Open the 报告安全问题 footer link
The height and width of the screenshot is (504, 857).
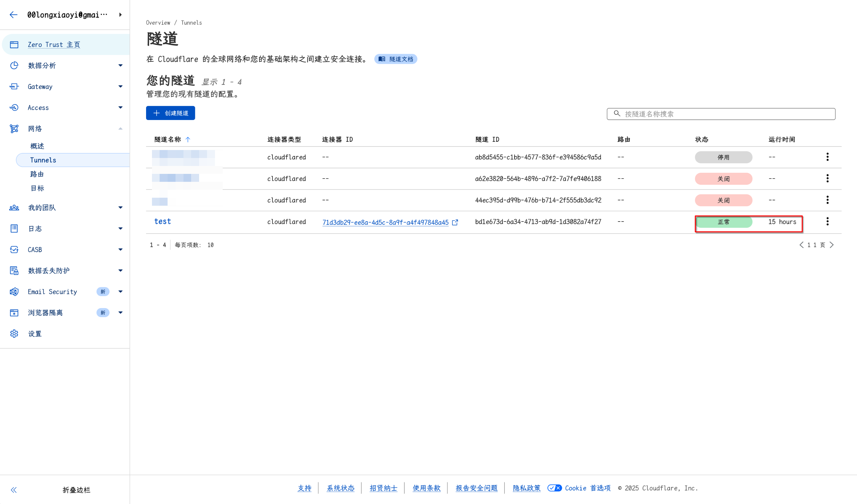pyautogui.click(x=477, y=488)
